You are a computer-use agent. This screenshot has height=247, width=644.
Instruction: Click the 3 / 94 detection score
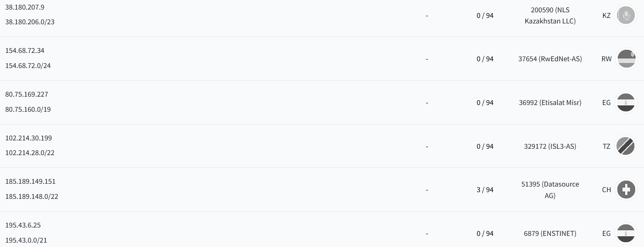click(485, 190)
